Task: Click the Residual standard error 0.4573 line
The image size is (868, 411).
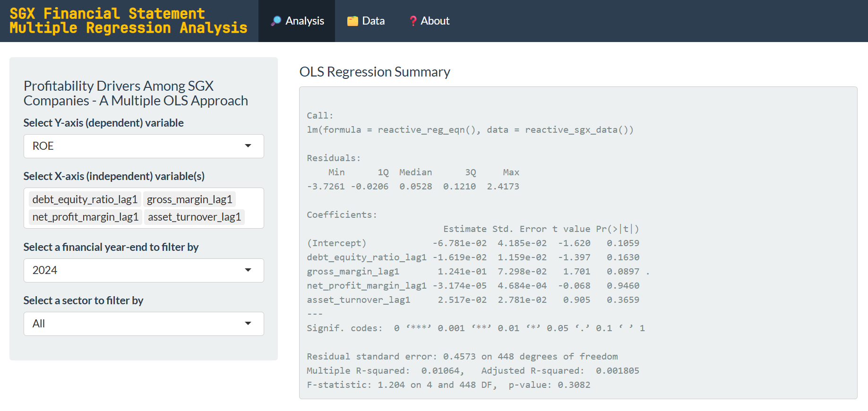Action: coord(462,357)
